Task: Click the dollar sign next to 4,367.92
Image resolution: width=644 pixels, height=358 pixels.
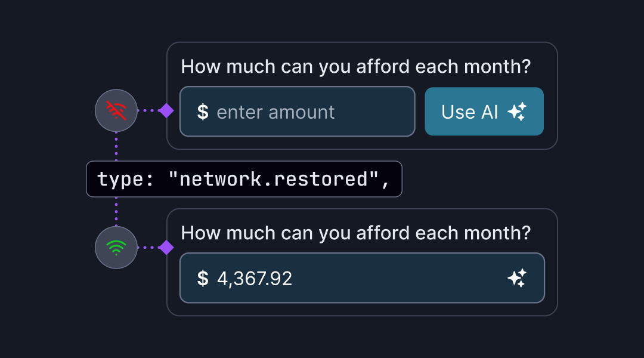Action: (x=203, y=277)
